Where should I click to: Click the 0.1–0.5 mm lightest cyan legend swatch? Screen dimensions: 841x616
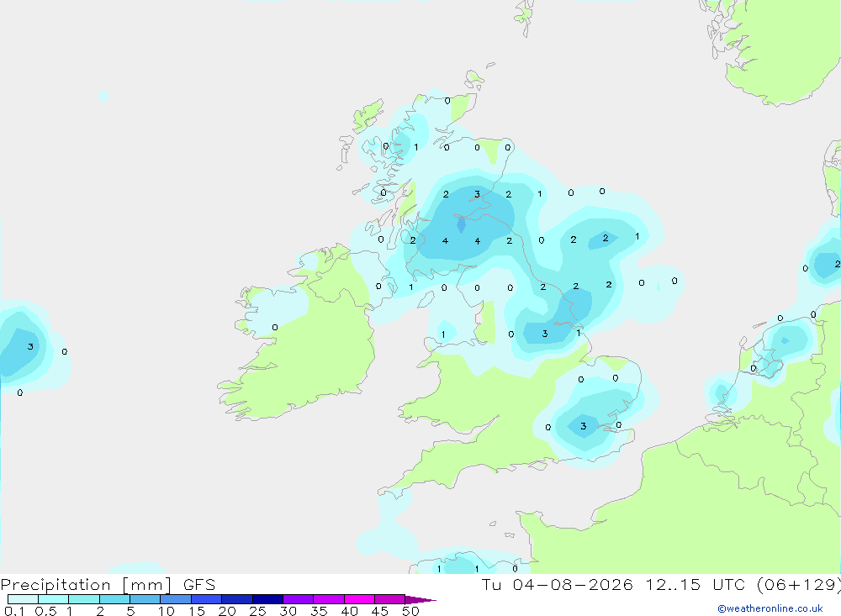coord(23,599)
